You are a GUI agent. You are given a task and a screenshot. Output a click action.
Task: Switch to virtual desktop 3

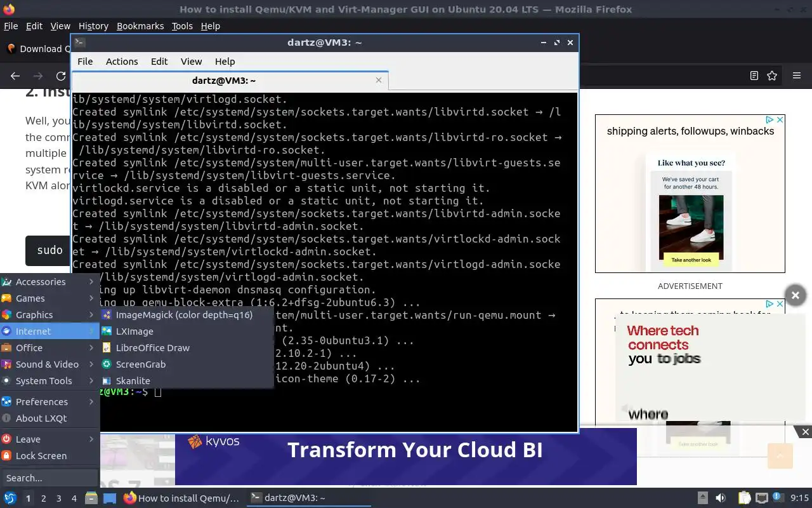coord(58,498)
